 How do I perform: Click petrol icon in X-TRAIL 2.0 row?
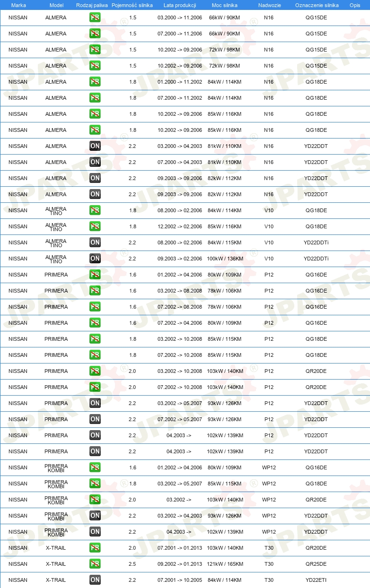coord(95,548)
